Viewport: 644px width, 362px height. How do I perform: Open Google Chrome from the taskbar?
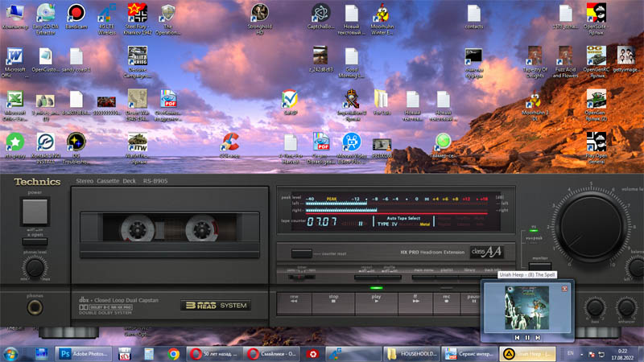pos(173,354)
